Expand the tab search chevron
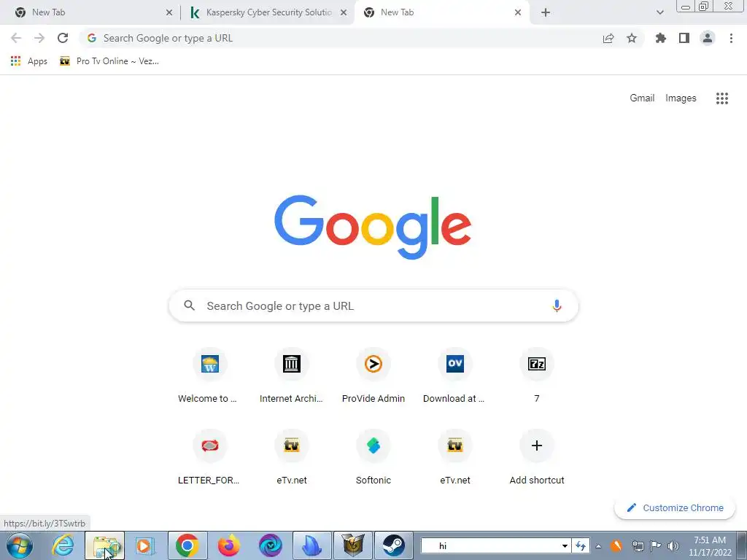The image size is (747, 560). (659, 13)
